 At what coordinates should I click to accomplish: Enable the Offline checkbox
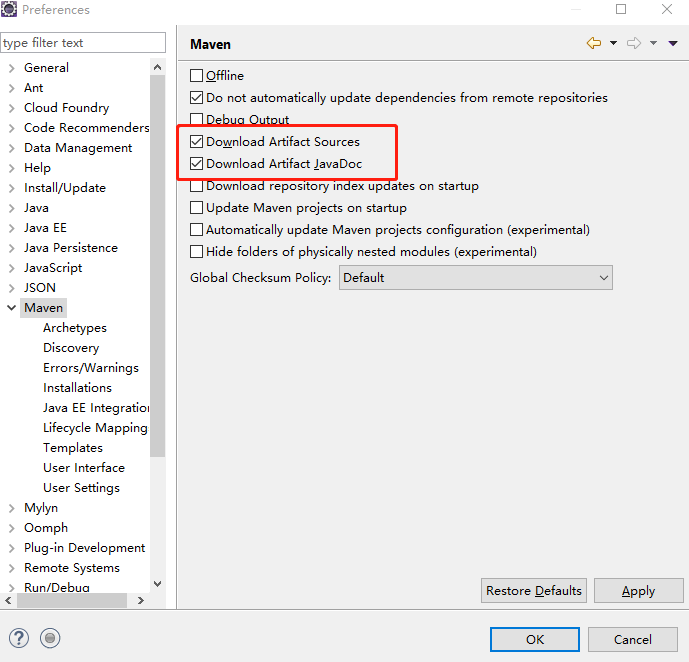[196, 76]
